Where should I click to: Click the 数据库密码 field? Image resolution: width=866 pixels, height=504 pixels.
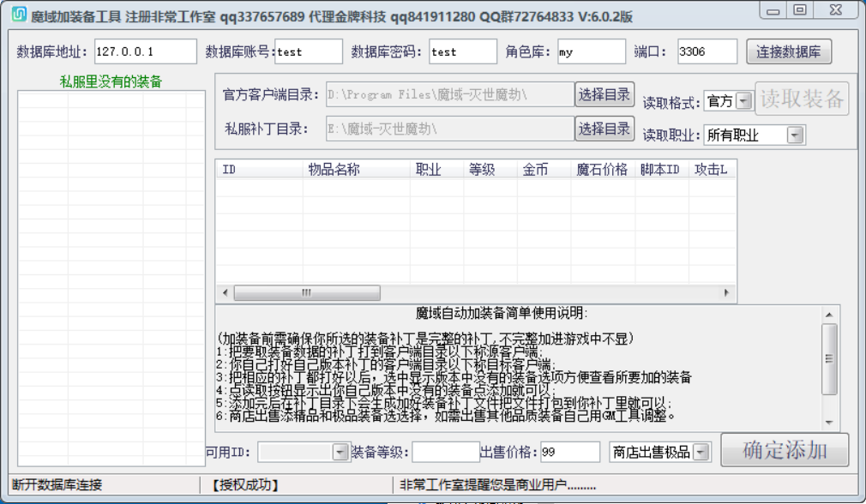(x=463, y=52)
